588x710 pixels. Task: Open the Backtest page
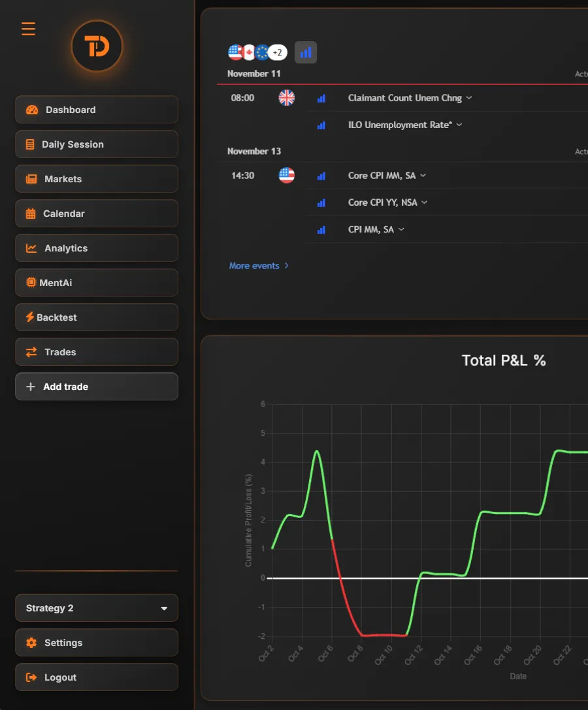[97, 317]
